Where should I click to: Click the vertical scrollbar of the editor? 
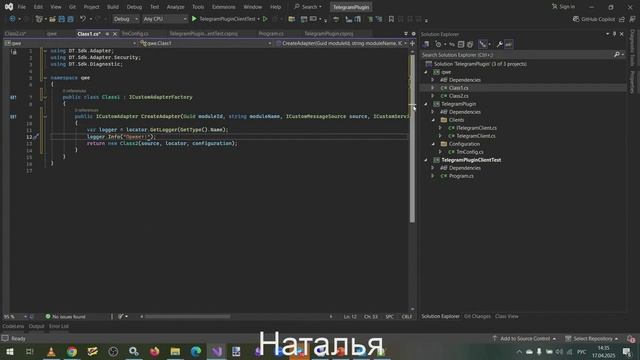click(412, 139)
